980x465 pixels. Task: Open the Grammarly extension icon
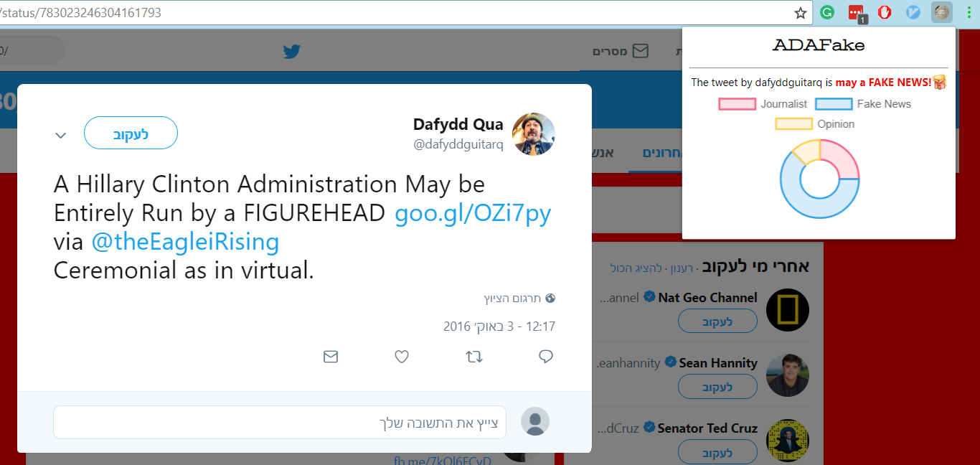[827, 12]
